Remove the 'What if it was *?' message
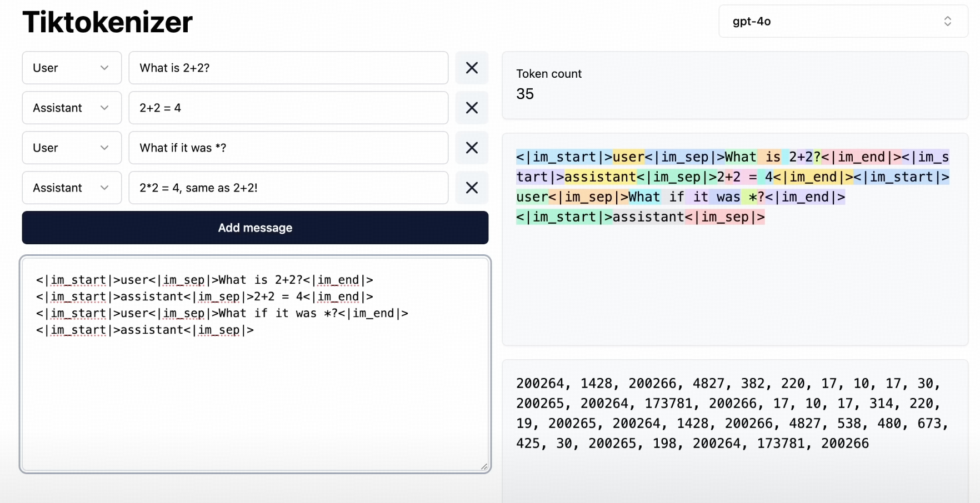 click(472, 148)
